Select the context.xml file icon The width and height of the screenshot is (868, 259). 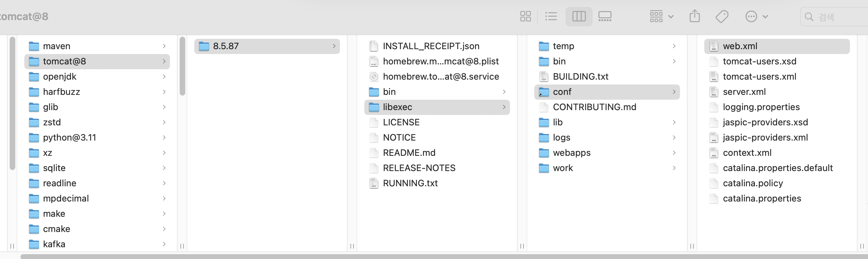coord(714,153)
